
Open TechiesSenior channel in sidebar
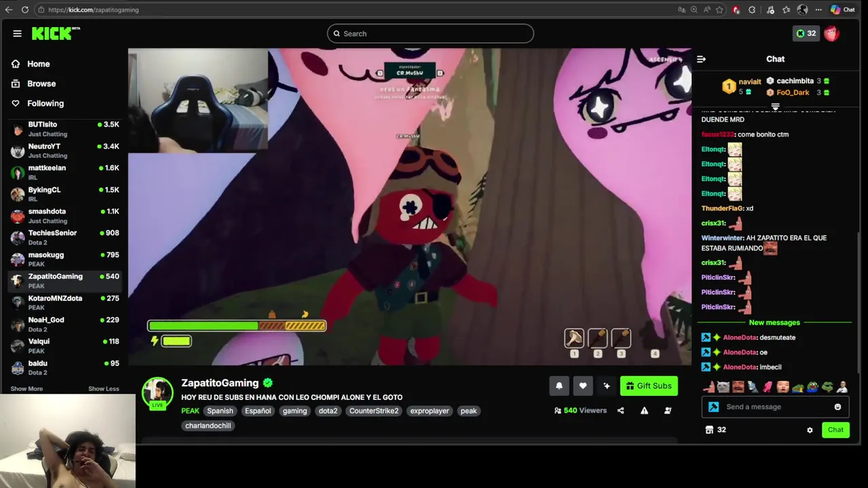tap(64, 237)
